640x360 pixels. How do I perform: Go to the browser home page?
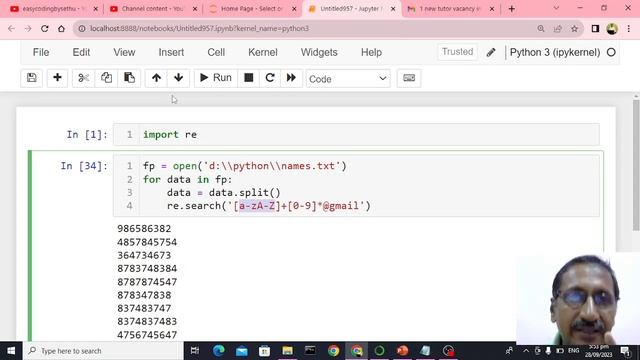(61, 29)
